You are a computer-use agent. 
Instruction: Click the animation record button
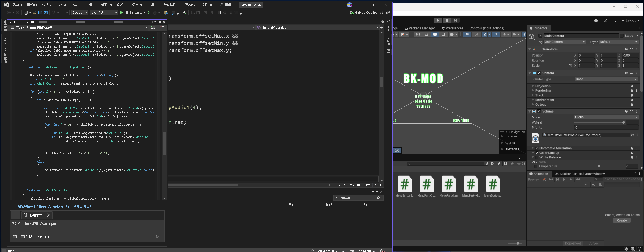tap(544, 179)
